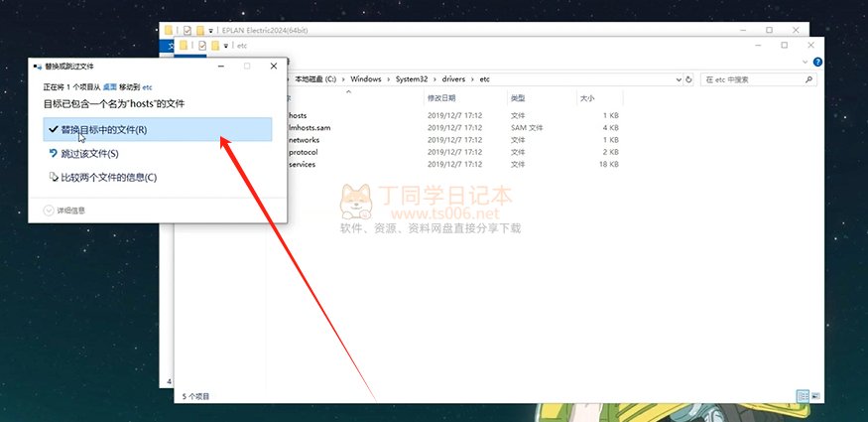Close the EPLAN Electric2024 Explorer window

[x=796, y=30]
